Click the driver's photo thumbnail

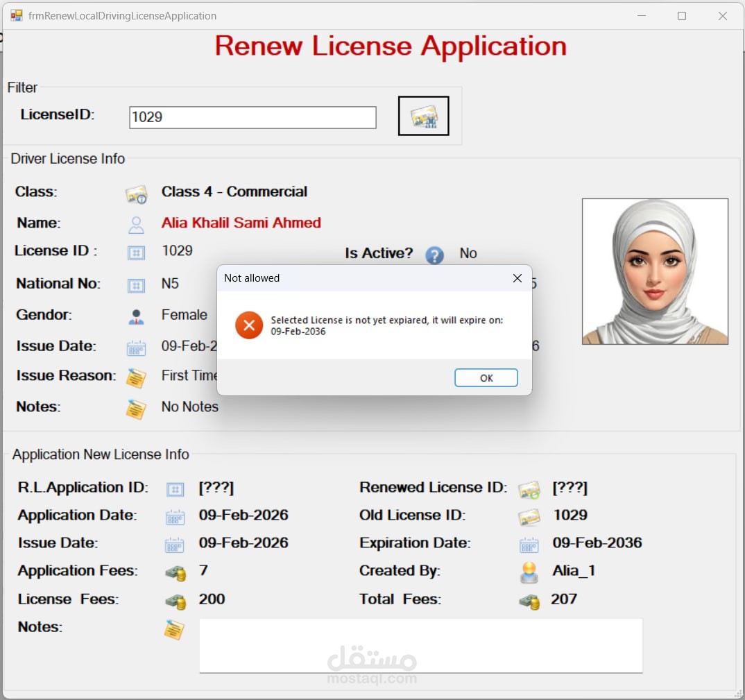click(x=655, y=271)
